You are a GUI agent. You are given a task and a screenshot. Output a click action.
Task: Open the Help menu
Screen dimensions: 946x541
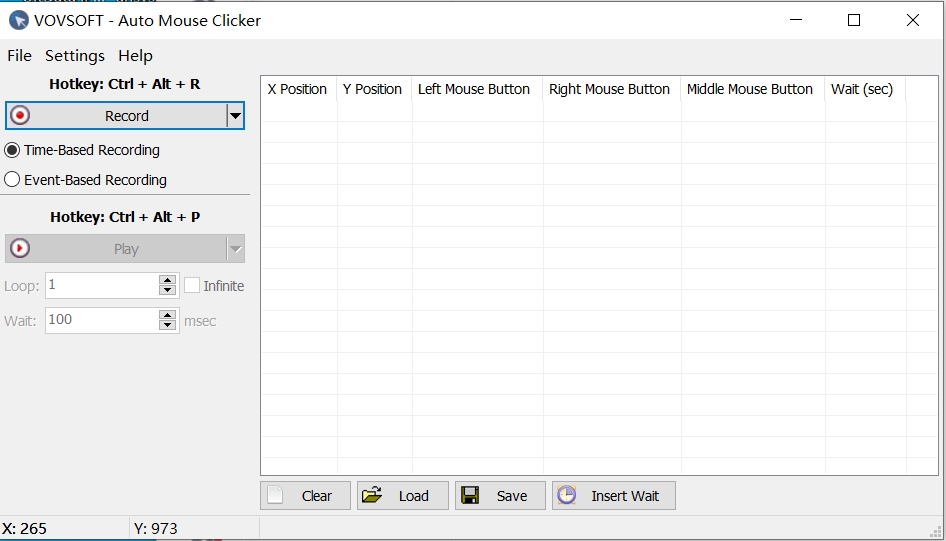tap(135, 55)
